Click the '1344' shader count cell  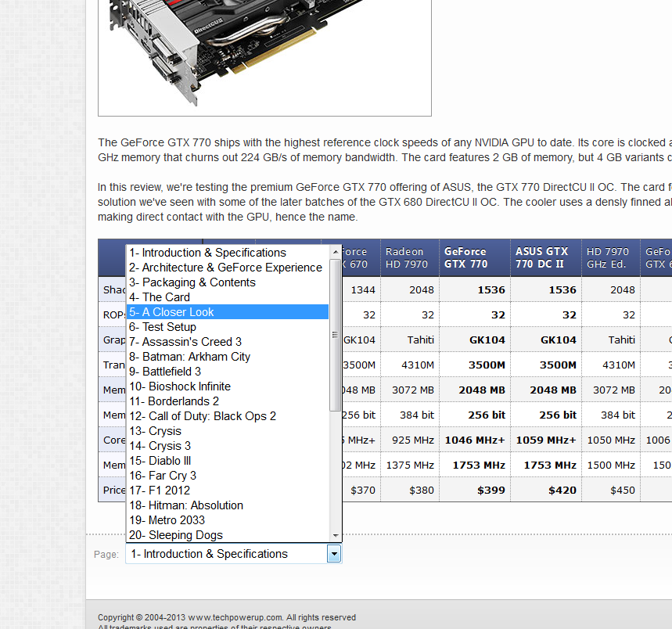362,290
